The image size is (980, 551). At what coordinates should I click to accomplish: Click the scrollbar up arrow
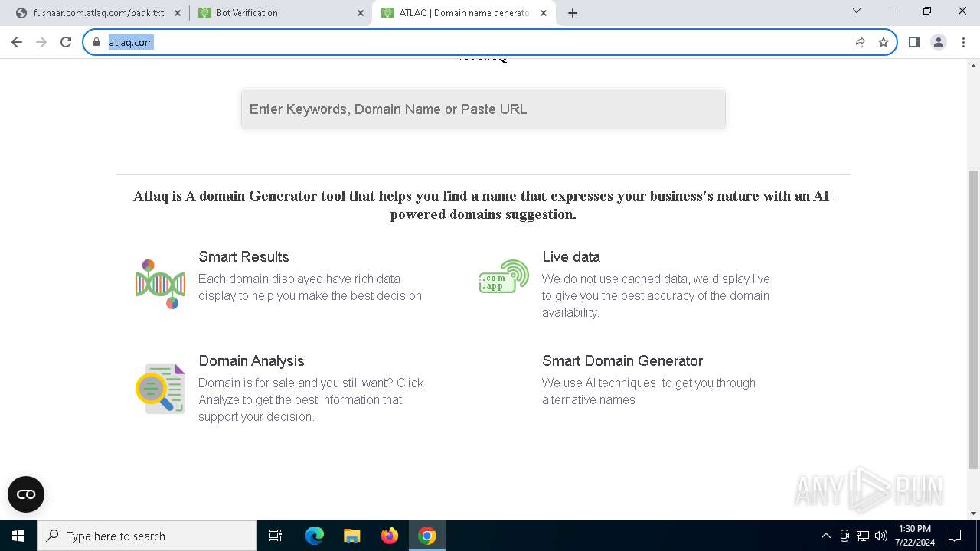pyautogui.click(x=973, y=64)
